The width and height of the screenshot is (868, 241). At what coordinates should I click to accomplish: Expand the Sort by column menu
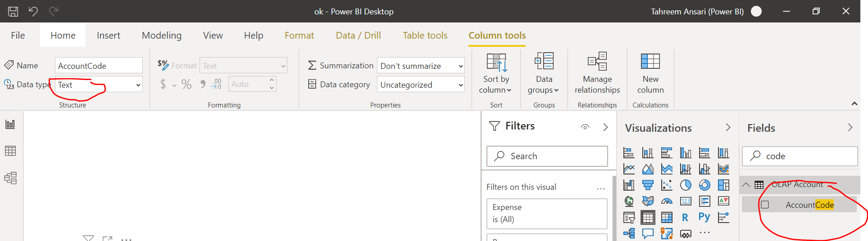(x=496, y=73)
